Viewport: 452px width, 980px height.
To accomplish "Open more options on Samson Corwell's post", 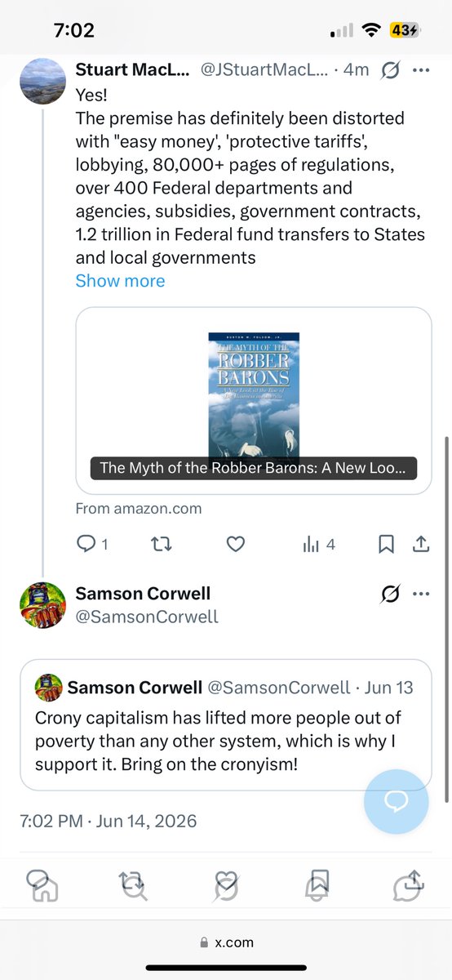I will click(421, 594).
